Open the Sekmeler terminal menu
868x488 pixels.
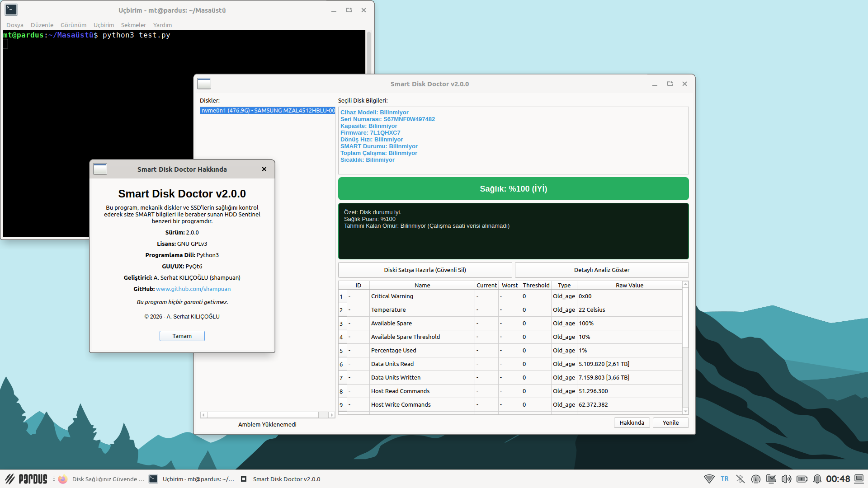point(133,25)
